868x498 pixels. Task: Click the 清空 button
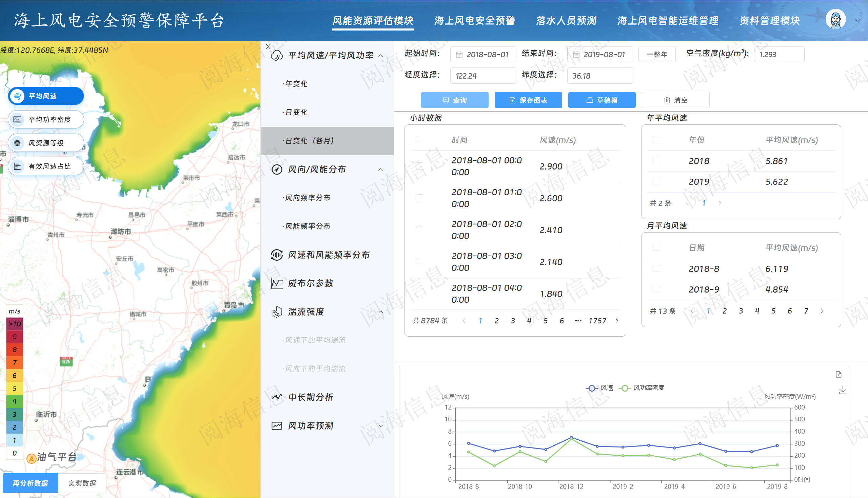[675, 100]
